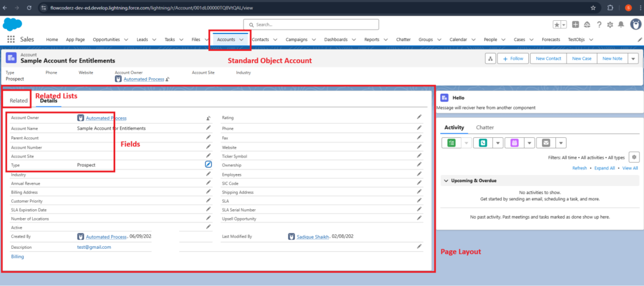Collapse the Upcoming & Overdue section
Screen dimensions: 644x286
(x=445, y=181)
